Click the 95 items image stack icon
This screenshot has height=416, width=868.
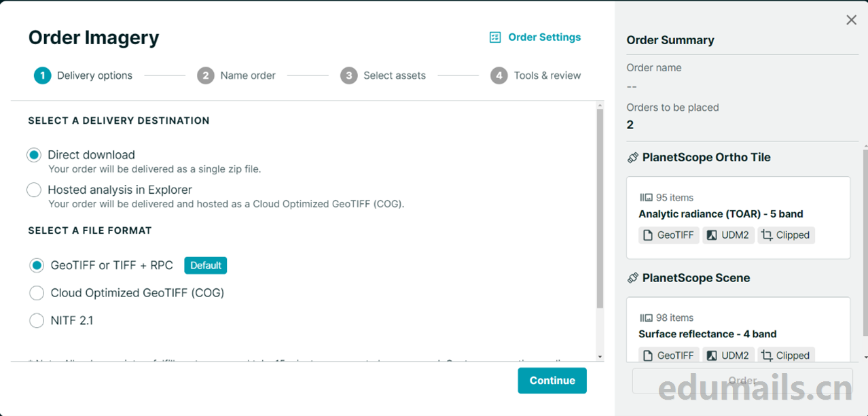click(x=645, y=198)
